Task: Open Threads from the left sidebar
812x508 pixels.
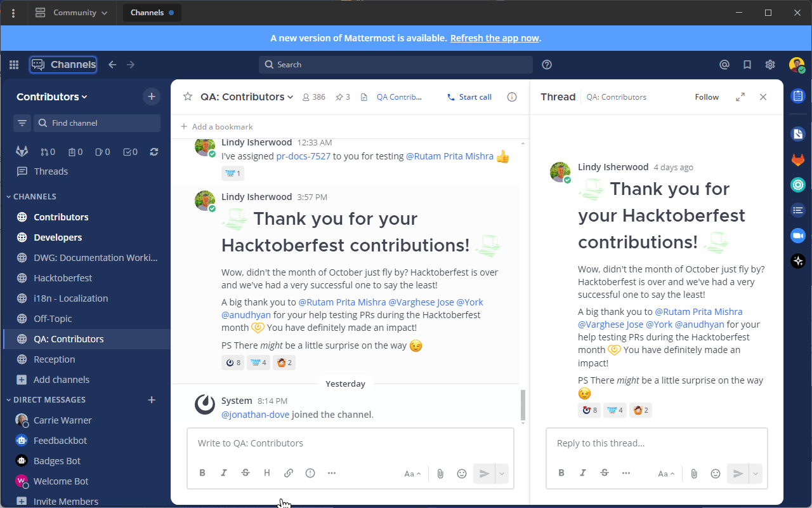Action: (x=52, y=171)
